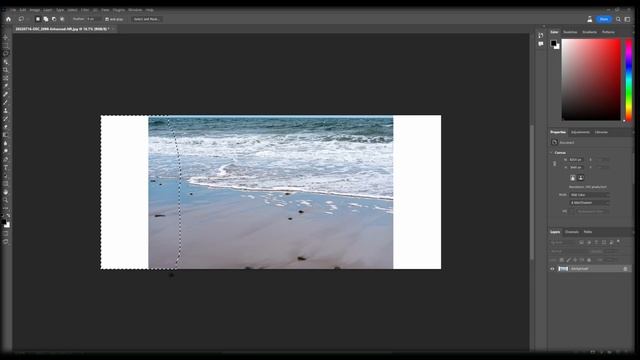Switch to the Adjustments tab

(580, 132)
